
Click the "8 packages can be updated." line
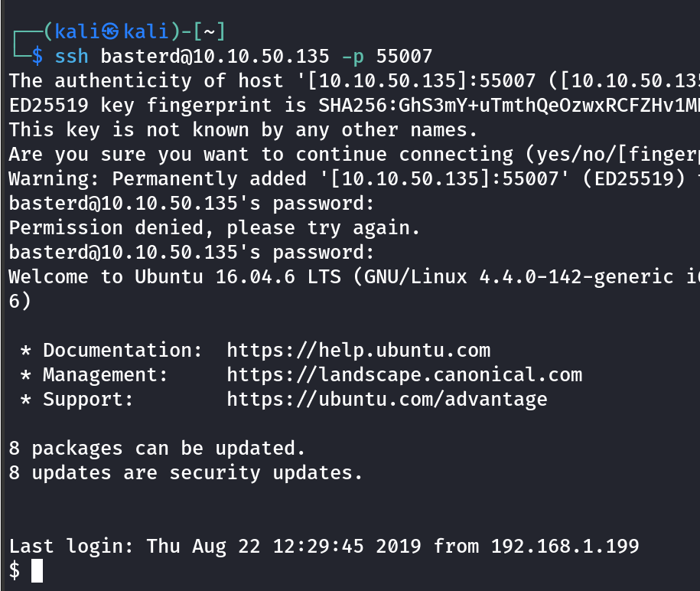pos(157,449)
